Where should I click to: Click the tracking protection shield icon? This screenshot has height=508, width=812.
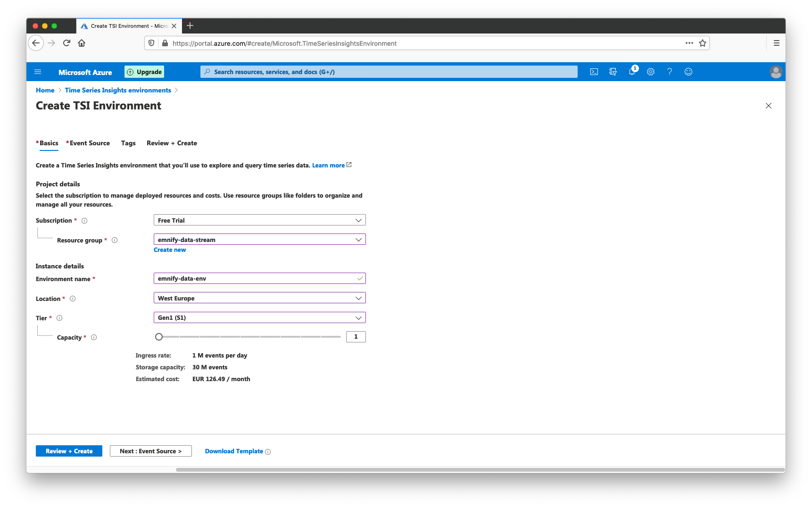[151, 43]
